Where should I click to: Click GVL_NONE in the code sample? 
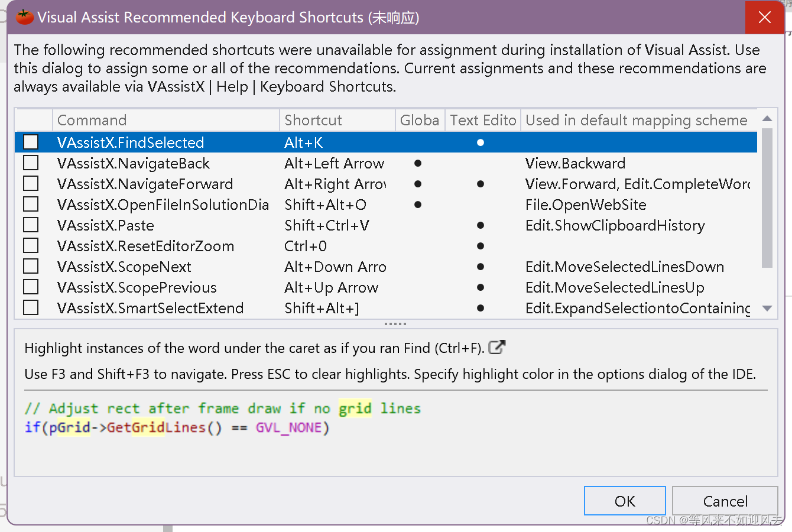288,427
